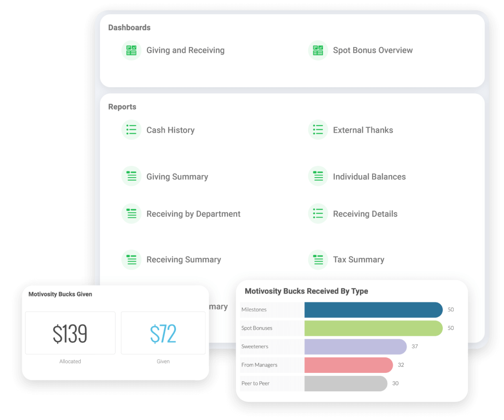Click the Receiving Details report icon
The width and height of the screenshot is (504, 420).
pos(318,214)
